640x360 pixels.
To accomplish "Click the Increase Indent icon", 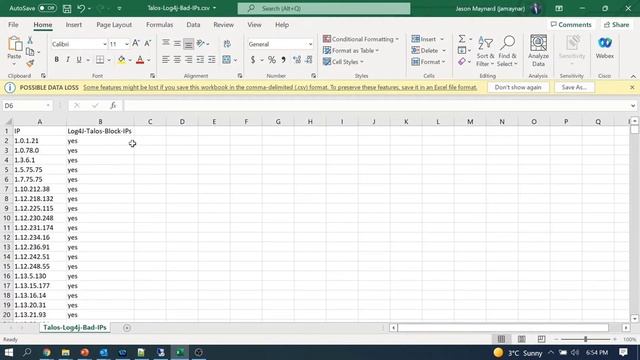I will (211, 60).
